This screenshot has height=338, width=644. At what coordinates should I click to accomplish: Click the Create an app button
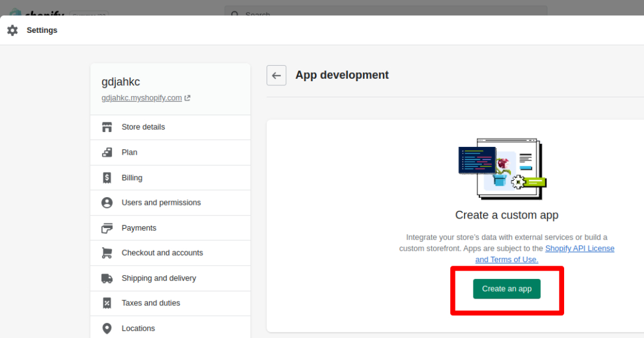pyautogui.click(x=506, y=288)
